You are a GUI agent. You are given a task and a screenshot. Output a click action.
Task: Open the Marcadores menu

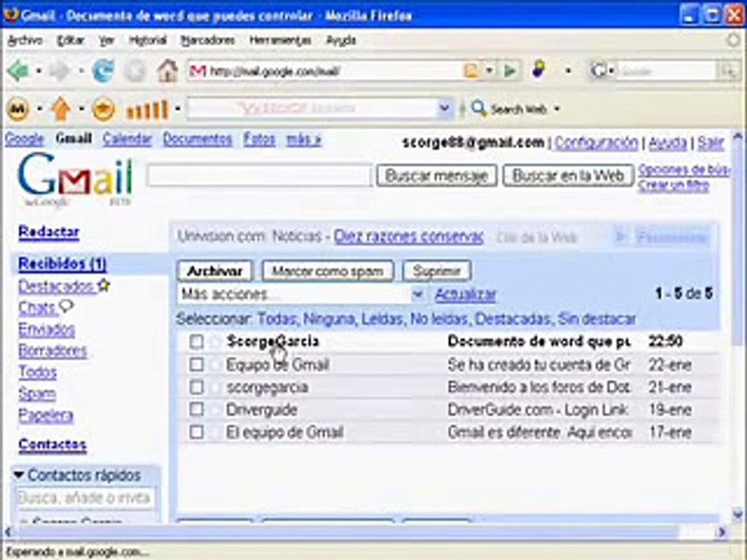point(208,40)
